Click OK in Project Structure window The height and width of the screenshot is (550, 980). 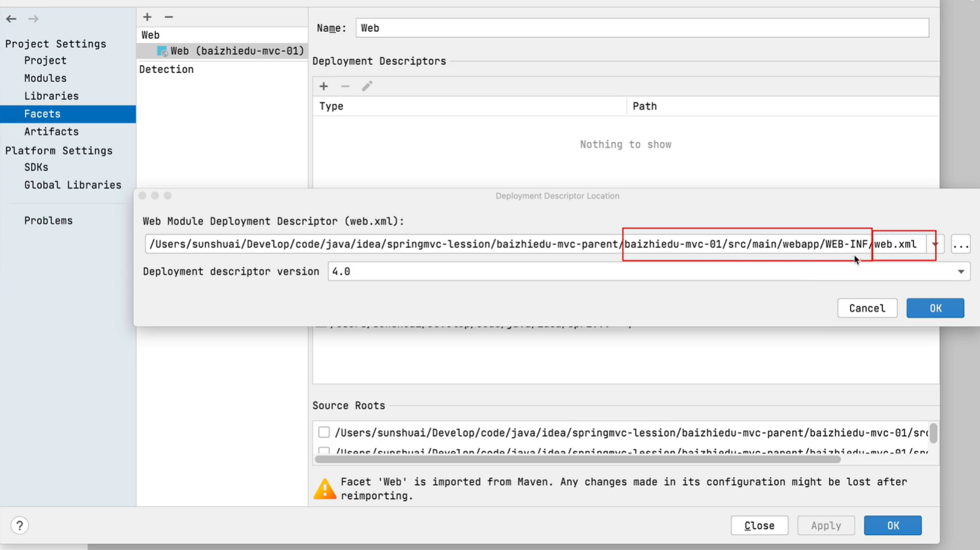[893, 525]
